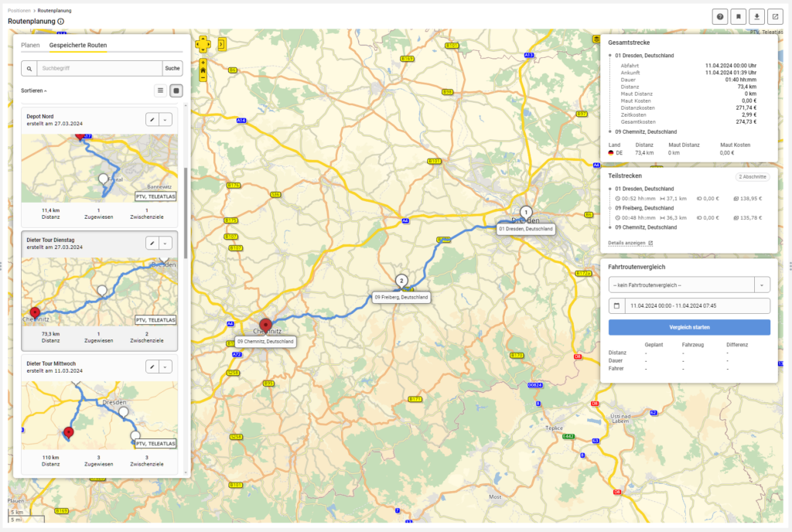Click the Dieter Tour Dienstag route title
Viewport: 792px width, 532px height.
coord(50,240)
